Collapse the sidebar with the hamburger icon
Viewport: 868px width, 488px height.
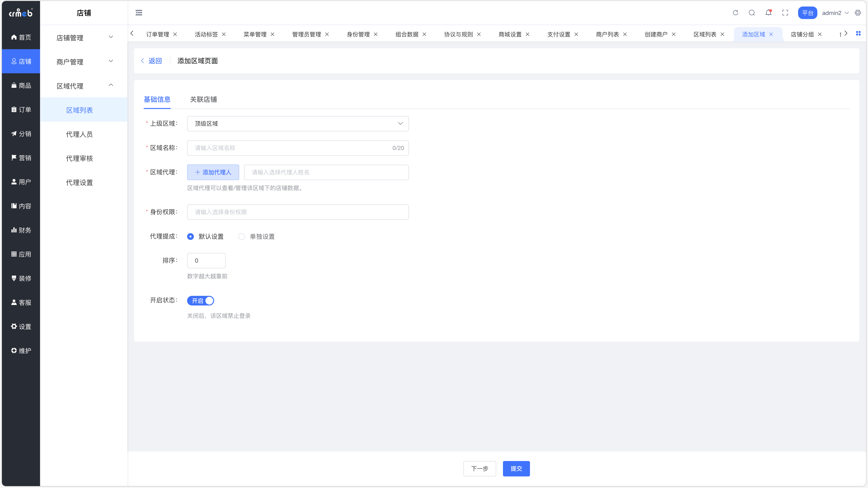coord(139,13)
